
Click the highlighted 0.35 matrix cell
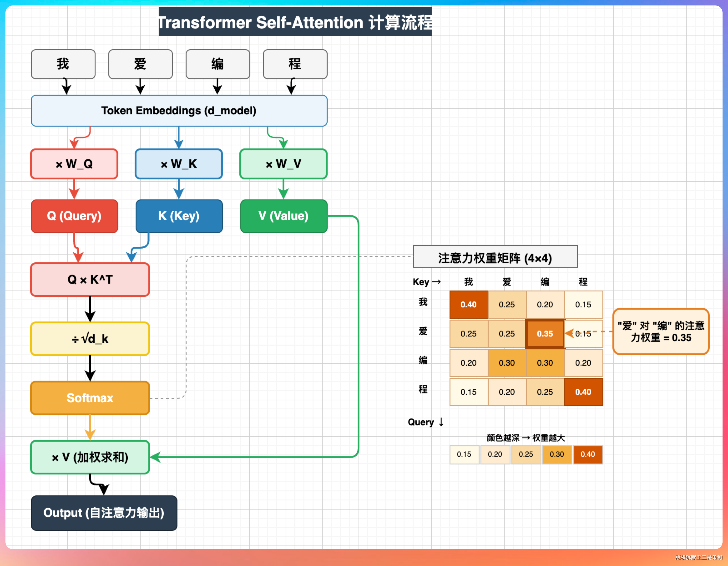point(545,334)
